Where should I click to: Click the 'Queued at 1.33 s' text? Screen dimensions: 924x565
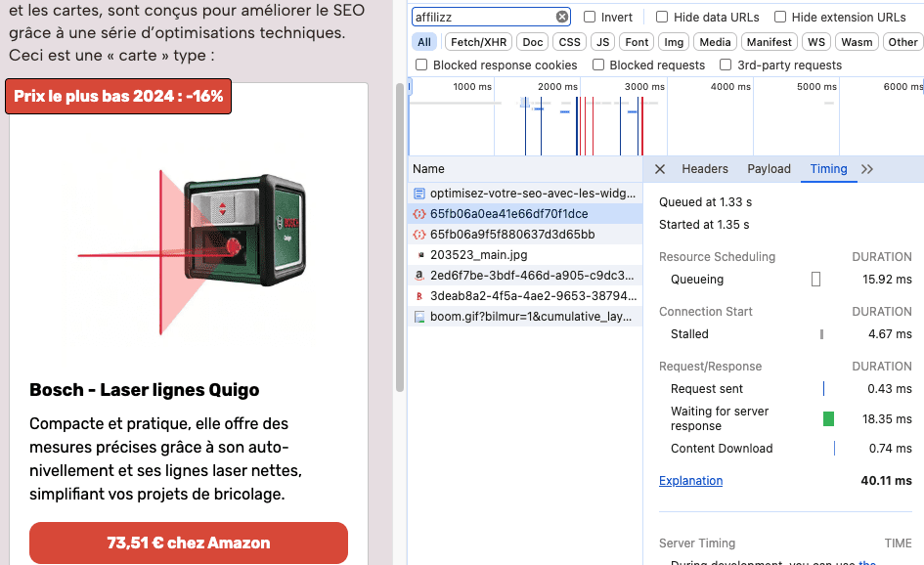coord(705,202)
